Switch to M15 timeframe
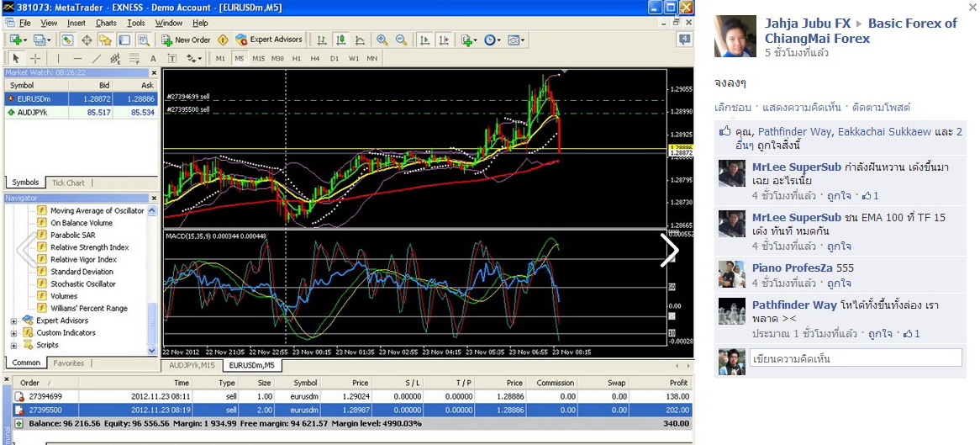This screenshot has height=445, width=980. coord(258,58)
